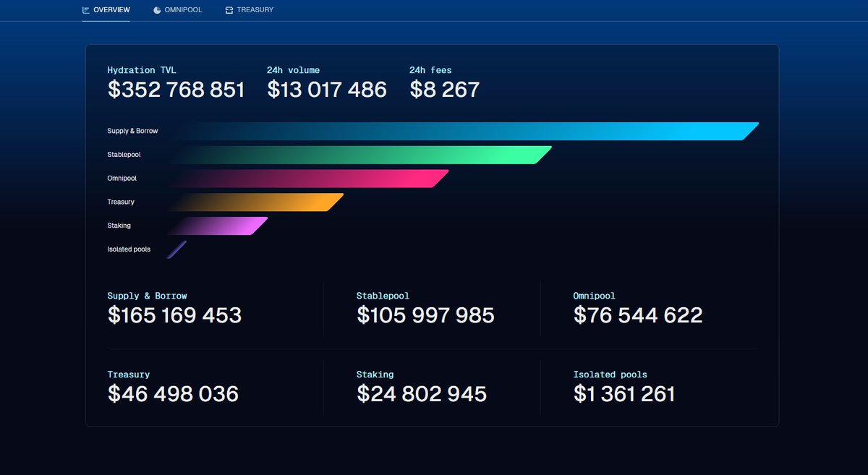Viewport: 868px width, 475px height.
Task: Click the green Stablepool bar
Action: (x=359, y=155)
